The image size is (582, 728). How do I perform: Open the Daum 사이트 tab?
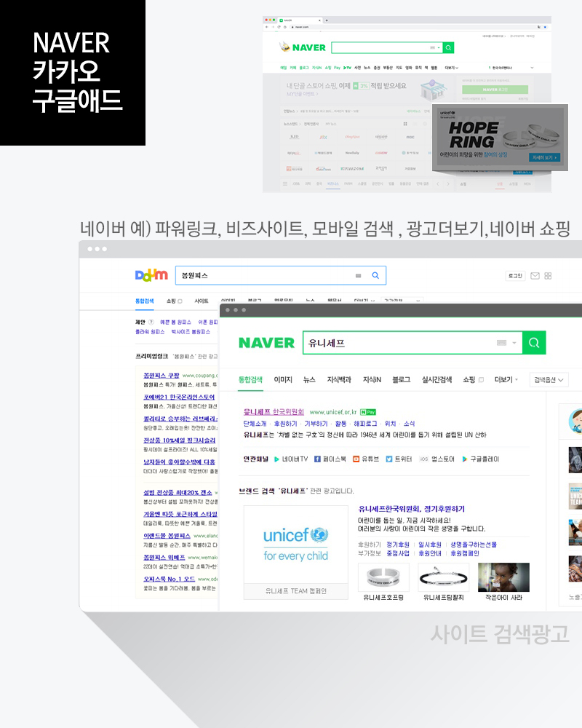[202, 301]
